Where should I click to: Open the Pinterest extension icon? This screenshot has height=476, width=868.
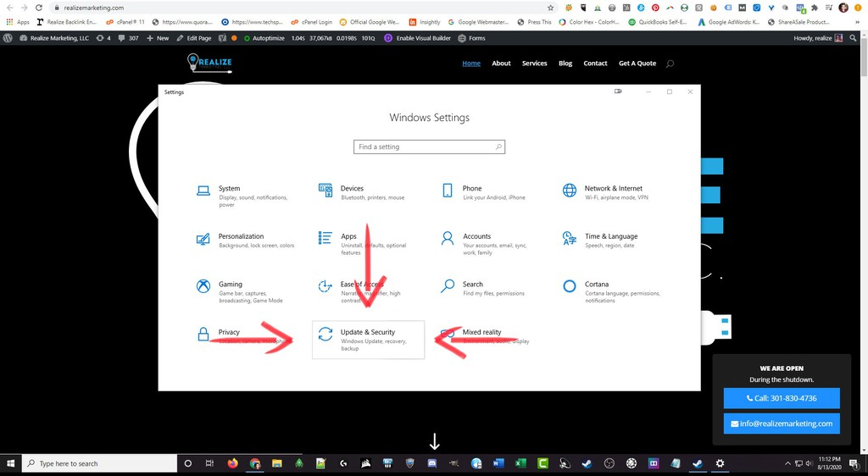pos(655,8)
